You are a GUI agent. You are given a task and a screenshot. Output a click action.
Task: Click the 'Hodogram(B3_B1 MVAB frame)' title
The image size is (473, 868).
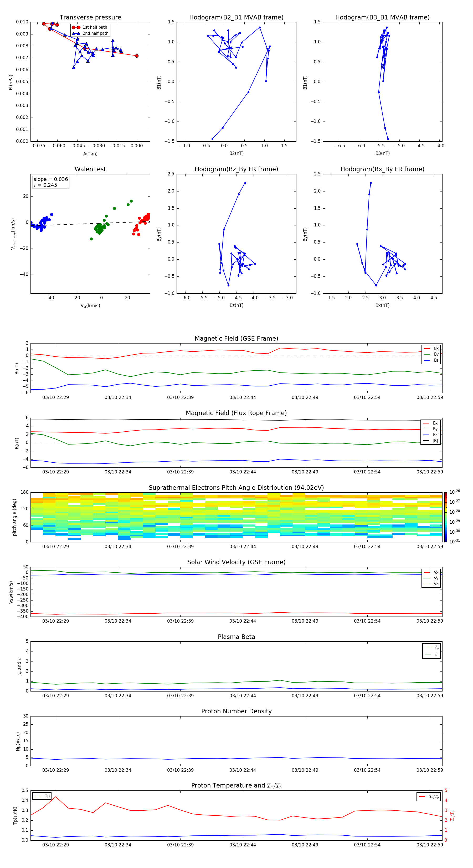coord(382,18)
